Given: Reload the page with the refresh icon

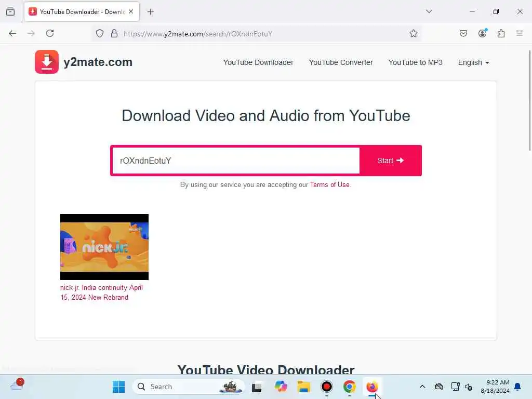Looking at the screenshot, I should 50,33.
